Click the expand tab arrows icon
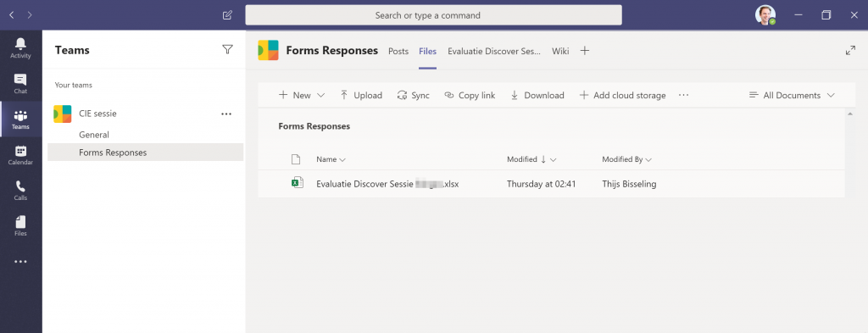Viewport: 868px width, 333px height. tap(850, 50)
